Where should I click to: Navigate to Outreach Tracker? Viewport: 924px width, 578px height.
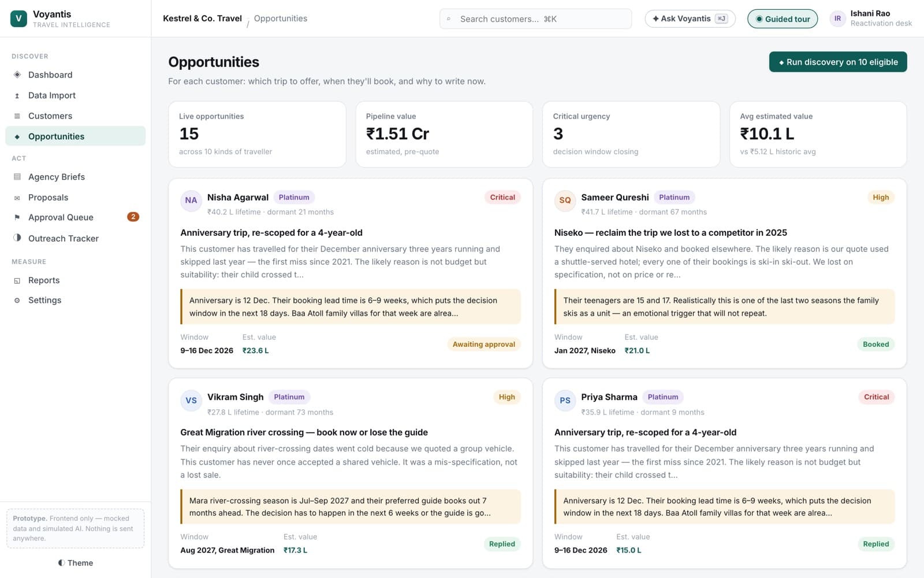click(75, 238)
